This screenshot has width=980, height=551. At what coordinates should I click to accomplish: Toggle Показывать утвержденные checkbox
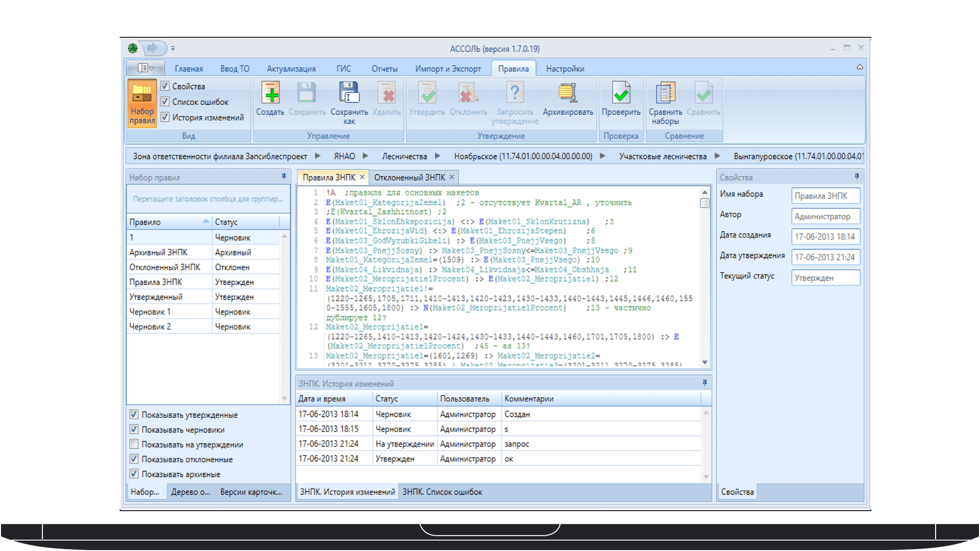coord(134,415)
